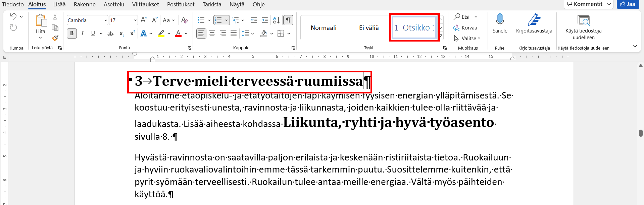Open the font size 17 dropdown
The width and height of the screenshot is (644, 205).
tap(135, 20)
